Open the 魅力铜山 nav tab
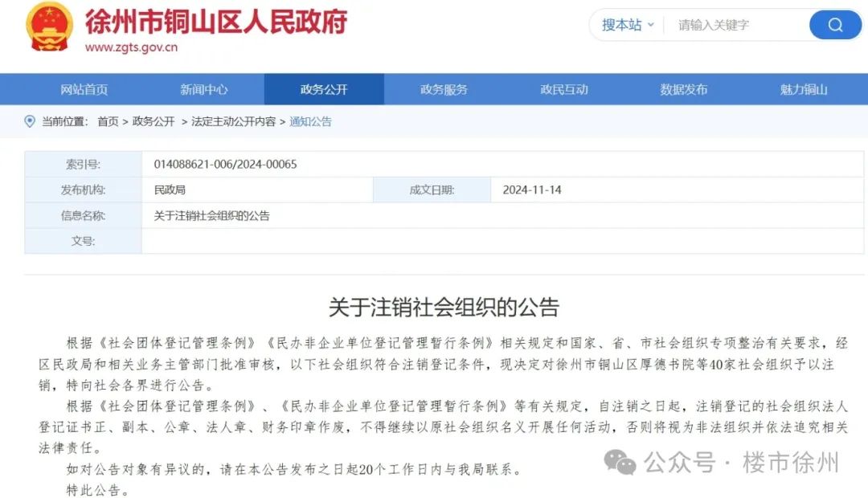The image size is (868, 498). (x=804, y=89)
